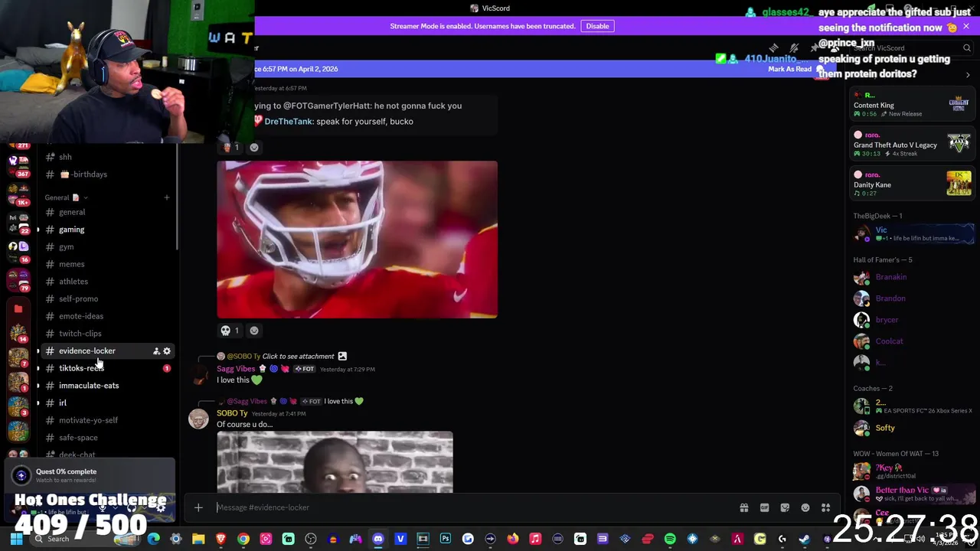The image size is (980, 551).
Task: Open SOBO Ty's profile from username
Action: pyautogui.click(x=232, y=413)
